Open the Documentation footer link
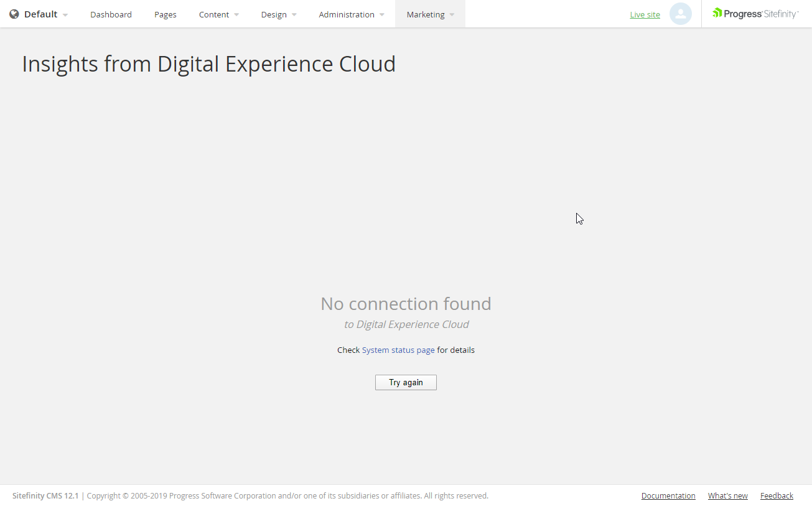 (668, 496)
